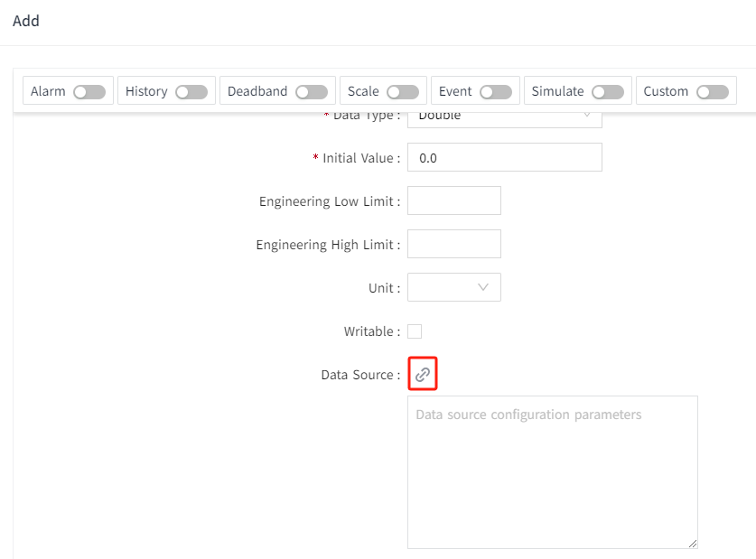Viewport: 756px width, 559px height.
Task: Grab the textarea resize handle corner
Action: coord(693,544)
